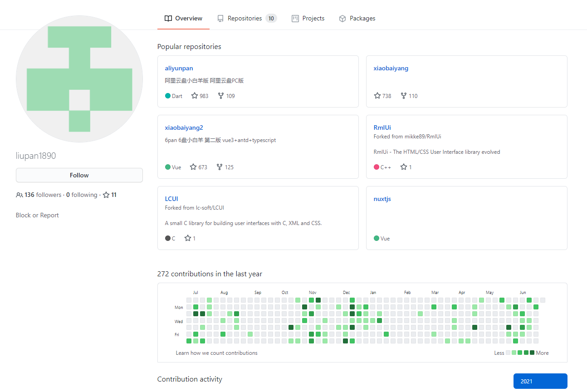Open Learn how we count contributions
Image resolution: width=587 pixels, height=392 pixels.
pyautogui.click(x=217, y=353)
